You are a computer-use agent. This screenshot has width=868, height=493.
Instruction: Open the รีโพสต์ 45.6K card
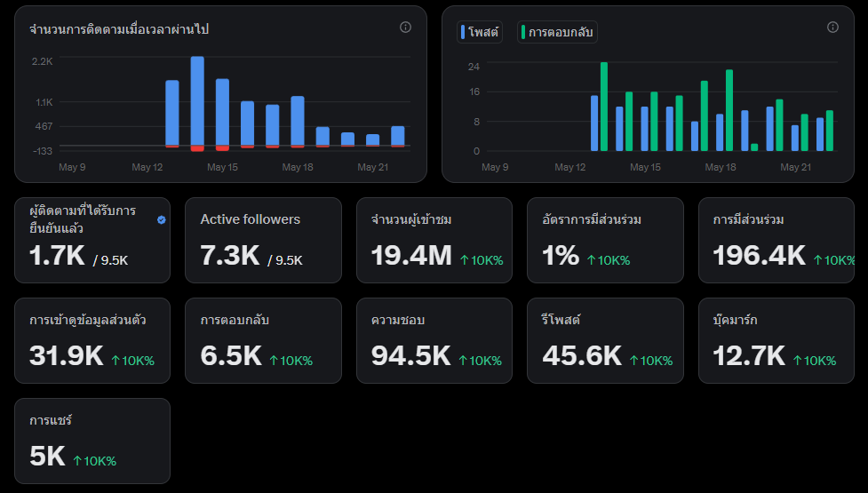(x=605, y=340)
